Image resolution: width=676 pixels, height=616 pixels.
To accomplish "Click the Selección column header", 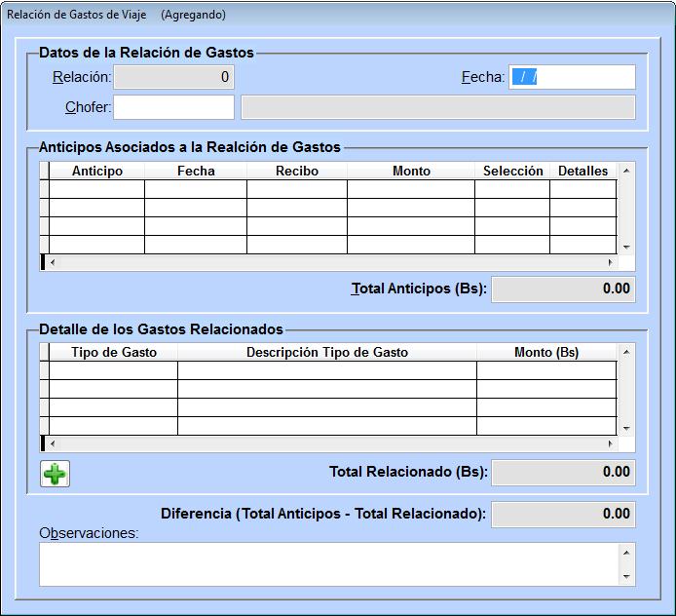I will point(512,171).
